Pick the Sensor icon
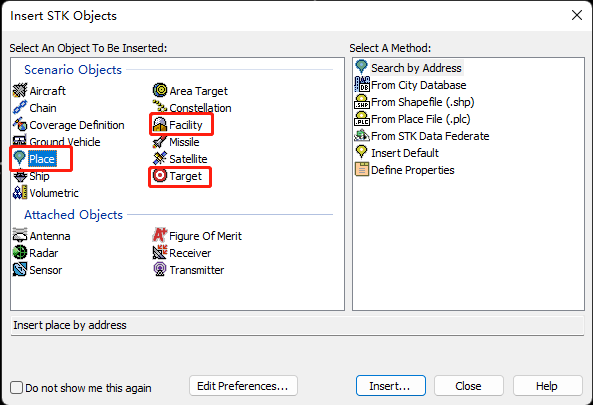 [x=20, y=270]
